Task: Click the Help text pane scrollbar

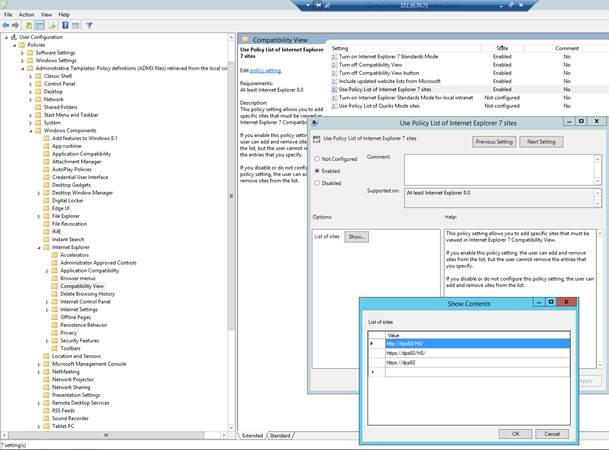Action: pyautogui.click(x=600, y=299)
